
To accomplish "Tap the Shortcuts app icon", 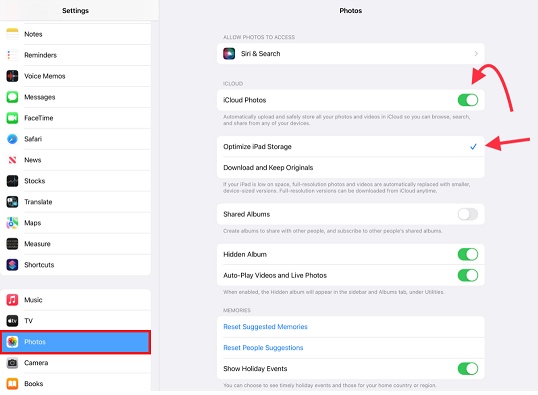I will (12, 265).
